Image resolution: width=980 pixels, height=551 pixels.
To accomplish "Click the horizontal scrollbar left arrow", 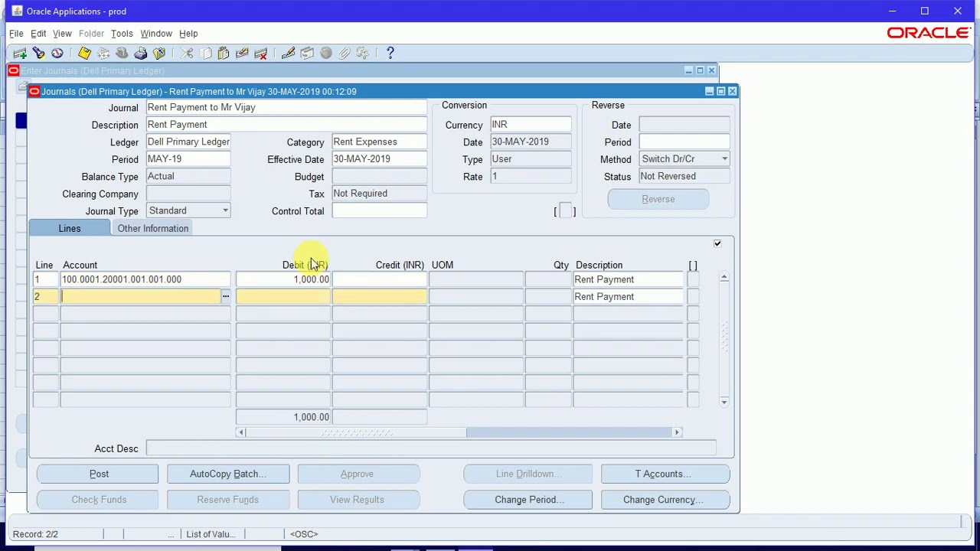I will pos(241,433).
